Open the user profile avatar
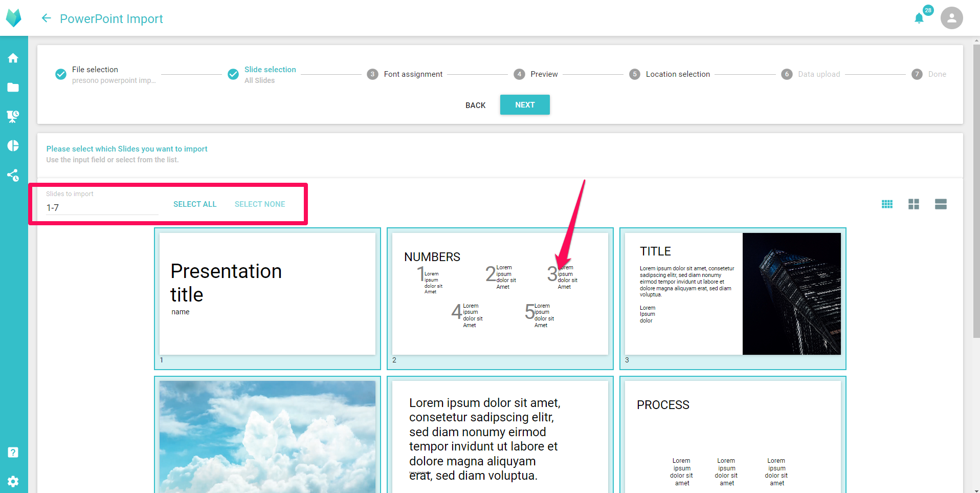The height and width of the screenshot is (493, 980). 951,18
